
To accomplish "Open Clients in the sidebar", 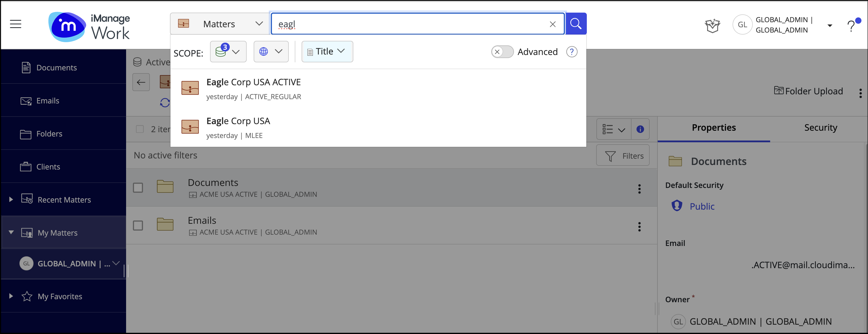I will pyautogui.click(x=48, y=167).
